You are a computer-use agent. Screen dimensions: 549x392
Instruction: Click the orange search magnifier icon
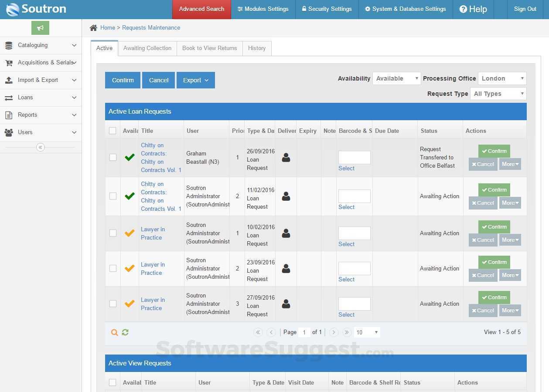pyautogui.click(x=114, y=332)
